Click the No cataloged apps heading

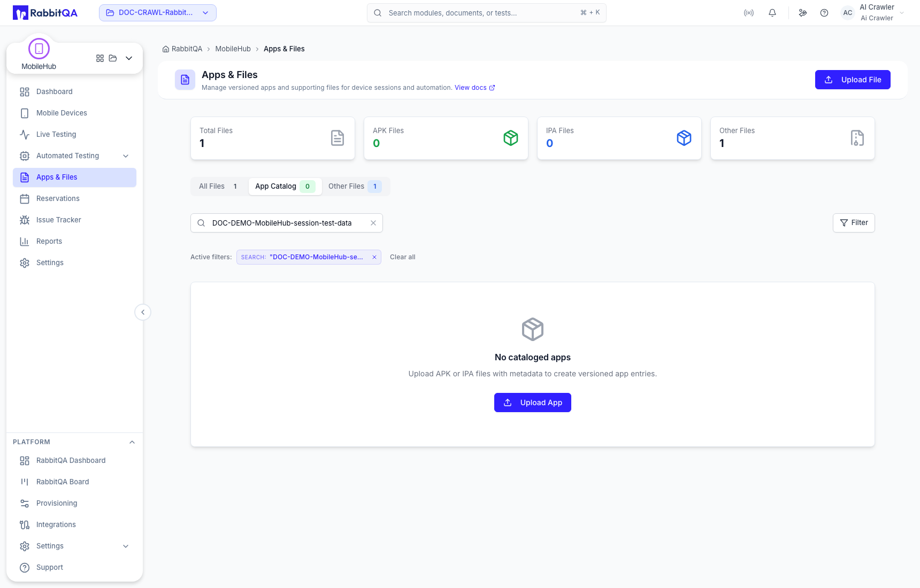(533, 357)
